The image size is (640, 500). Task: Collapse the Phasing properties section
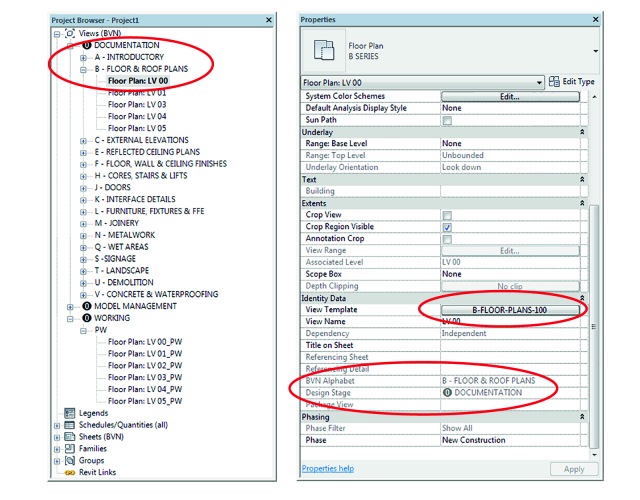point(582,417)
